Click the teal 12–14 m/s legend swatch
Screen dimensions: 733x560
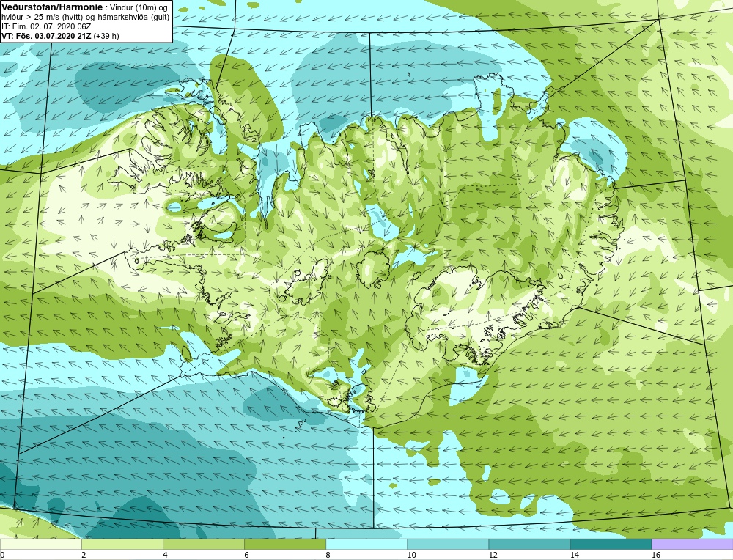529,544
